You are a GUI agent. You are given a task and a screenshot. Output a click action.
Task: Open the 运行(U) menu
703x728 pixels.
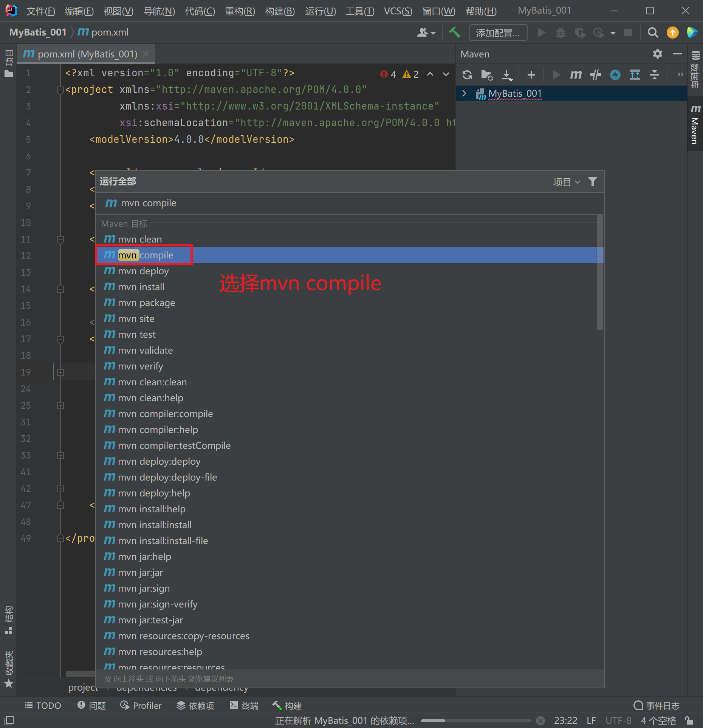[x=321, y=11]
